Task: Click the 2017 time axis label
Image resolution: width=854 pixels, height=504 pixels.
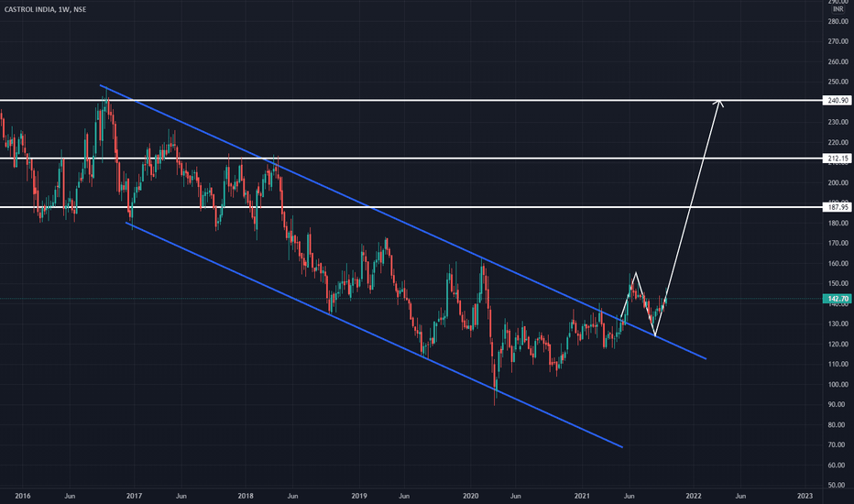Action: (134, 496)
